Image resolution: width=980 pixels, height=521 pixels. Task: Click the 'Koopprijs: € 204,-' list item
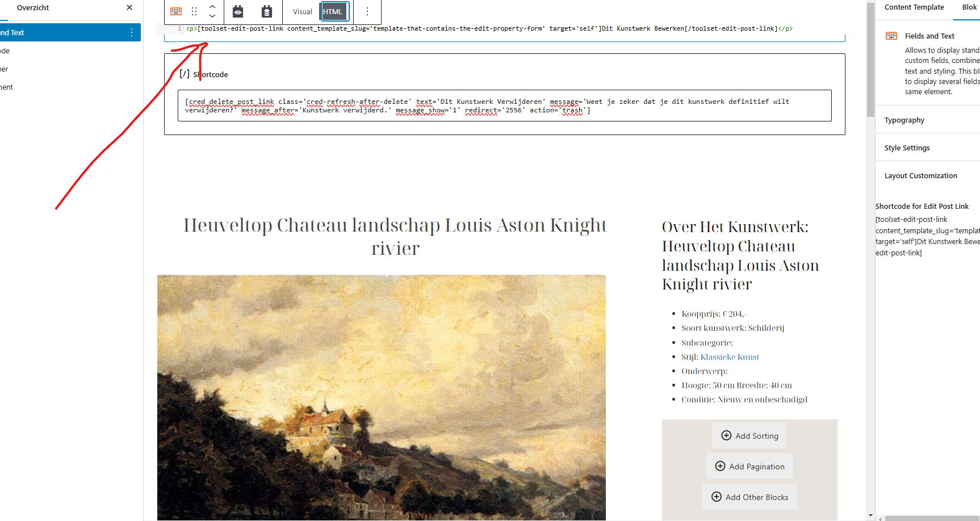click(714, 314)
